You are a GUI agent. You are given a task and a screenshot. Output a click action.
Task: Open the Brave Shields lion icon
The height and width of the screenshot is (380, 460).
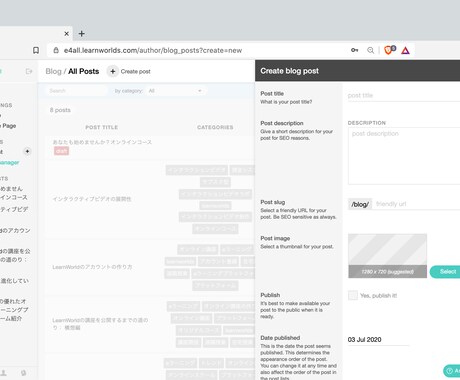tap(389, 50)
